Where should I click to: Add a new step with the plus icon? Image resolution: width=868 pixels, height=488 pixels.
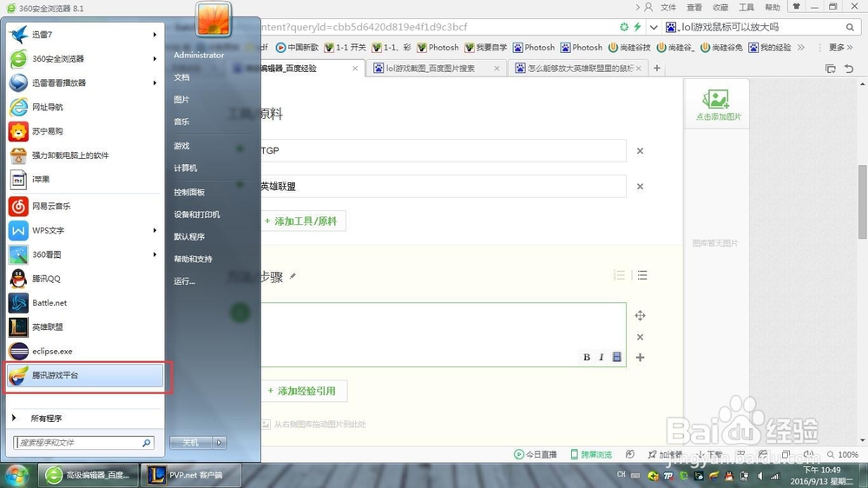tap(640, 357)
